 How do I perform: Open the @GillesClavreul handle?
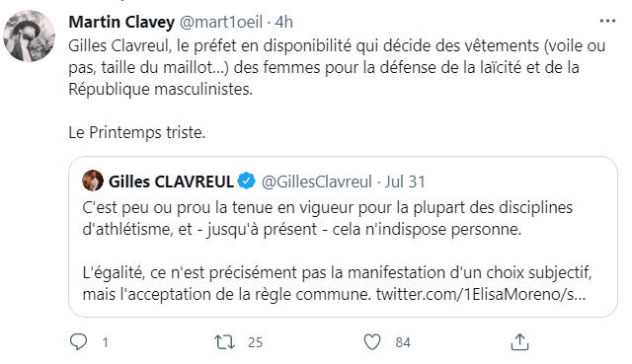click(x=317, y=182)
